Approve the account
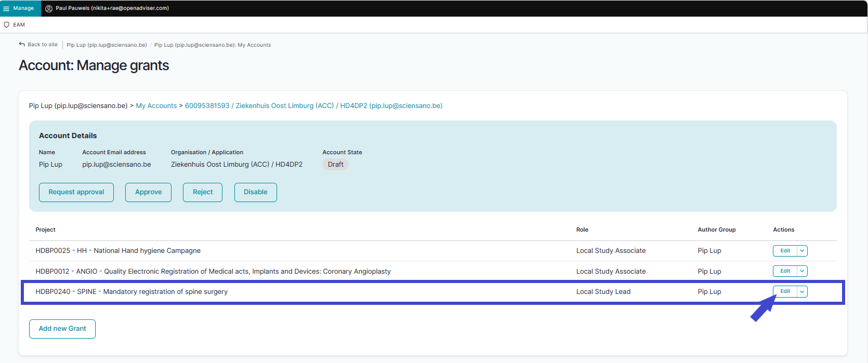This screenshot has height=363, width=868. [148, 192]
